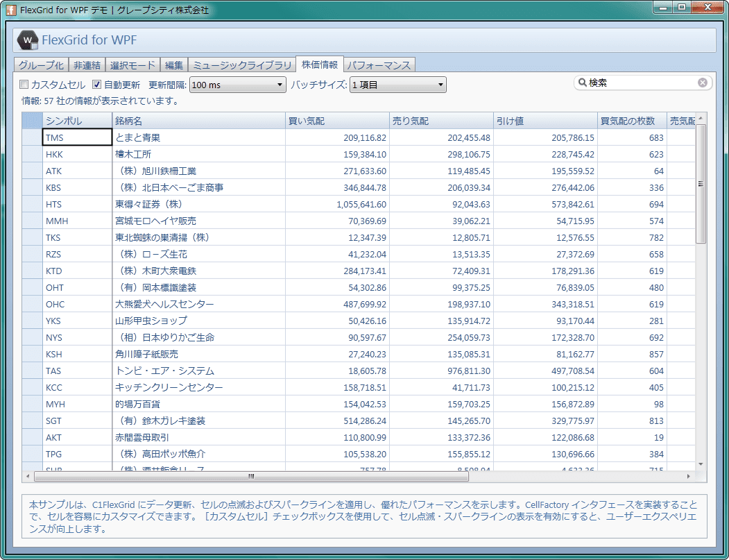
Task: Select the MYH symbol cell
Action: pos(77,404)
